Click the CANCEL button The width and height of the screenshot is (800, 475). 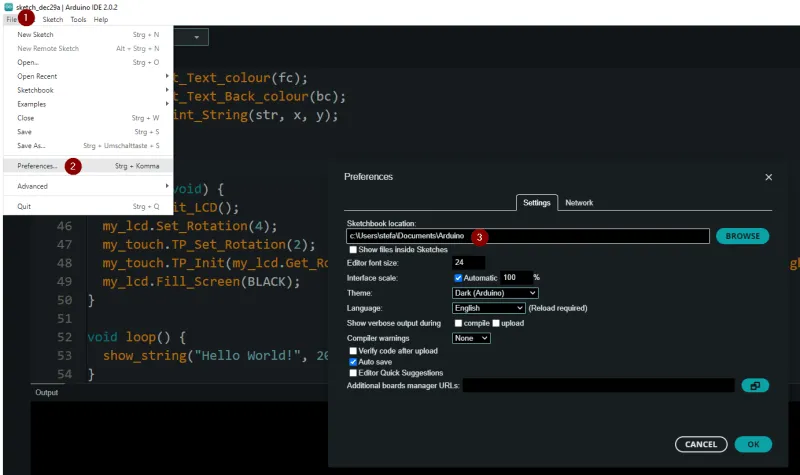[x=701, y=444]
